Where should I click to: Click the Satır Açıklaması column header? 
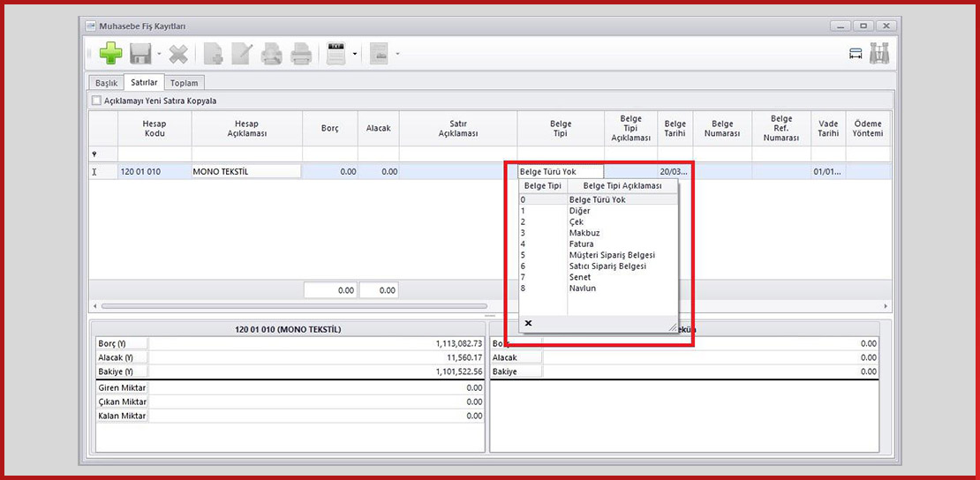coord(458,129)
